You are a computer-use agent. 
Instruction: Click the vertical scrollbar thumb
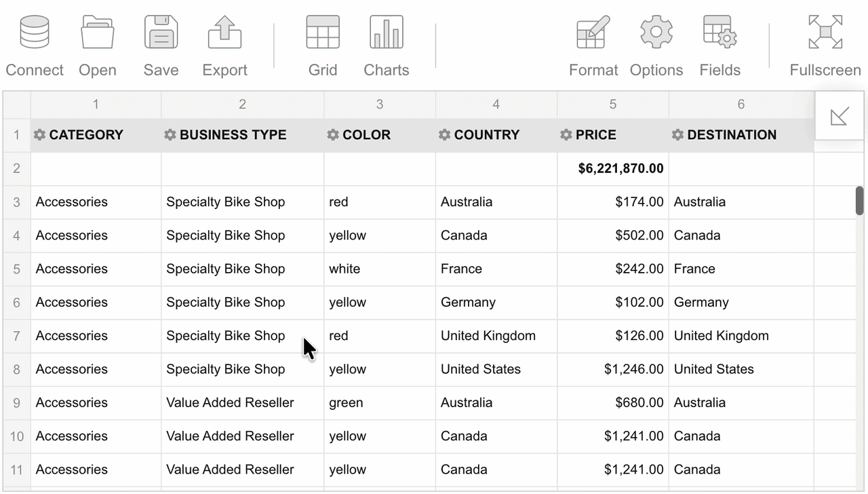[860, 201]
